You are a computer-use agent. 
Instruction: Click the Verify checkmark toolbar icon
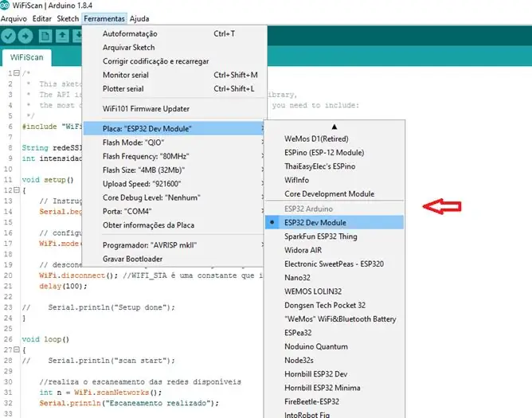pyautogui.click(x=8, y=36)
